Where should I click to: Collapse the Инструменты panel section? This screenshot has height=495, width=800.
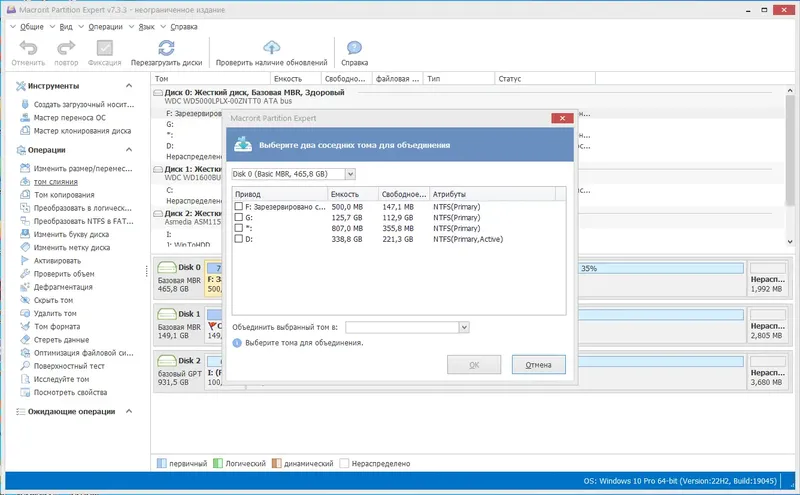coord(129,86)
